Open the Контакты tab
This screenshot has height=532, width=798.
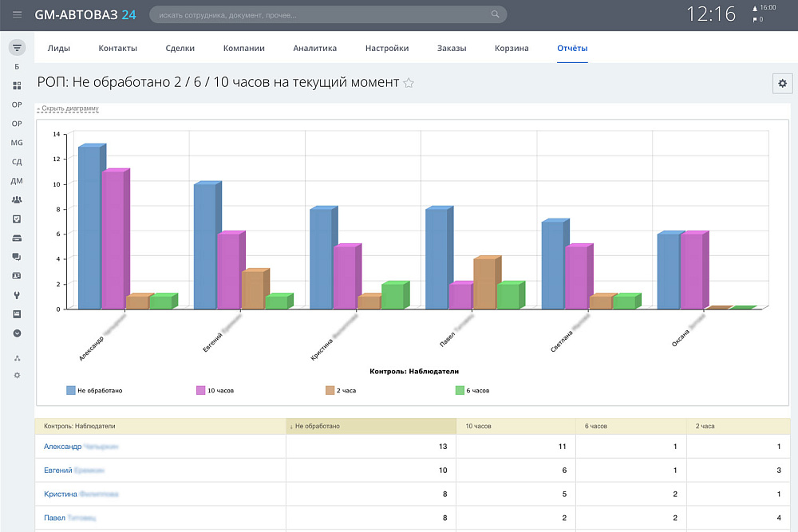coord(117,49)
